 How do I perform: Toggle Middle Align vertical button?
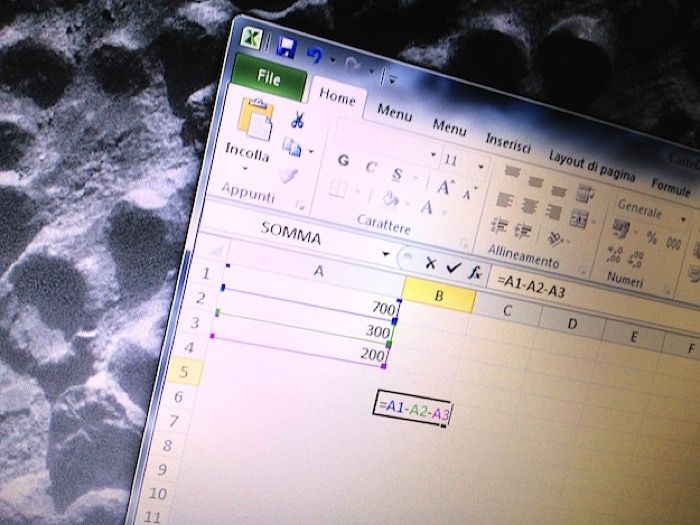535,181
